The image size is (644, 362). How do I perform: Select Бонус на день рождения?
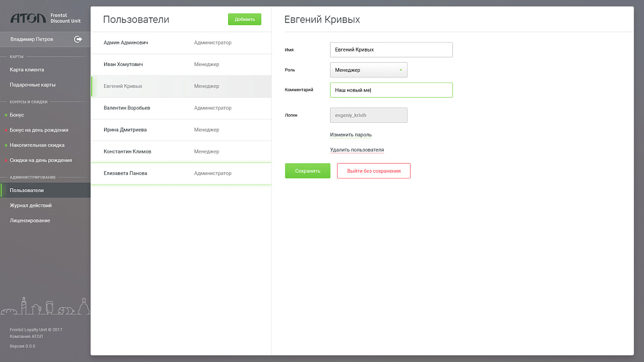click(39, 130)
